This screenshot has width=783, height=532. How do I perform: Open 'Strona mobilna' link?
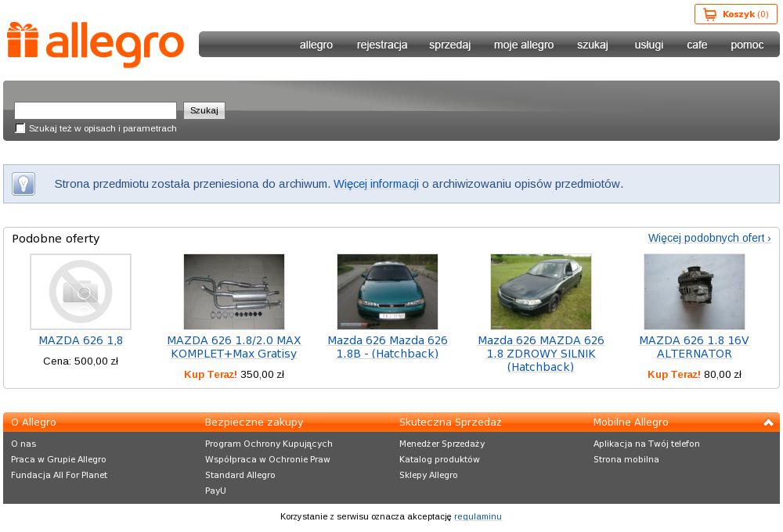point(626,459)
